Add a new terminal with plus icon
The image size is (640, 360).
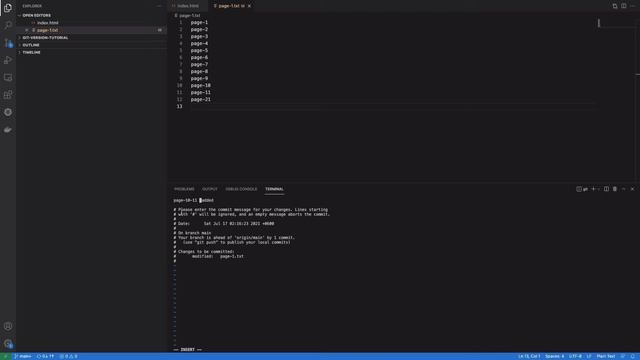click(593, 189)
